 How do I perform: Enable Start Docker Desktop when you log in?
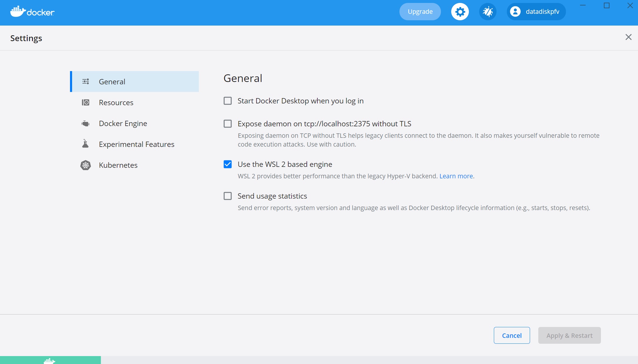228,101
